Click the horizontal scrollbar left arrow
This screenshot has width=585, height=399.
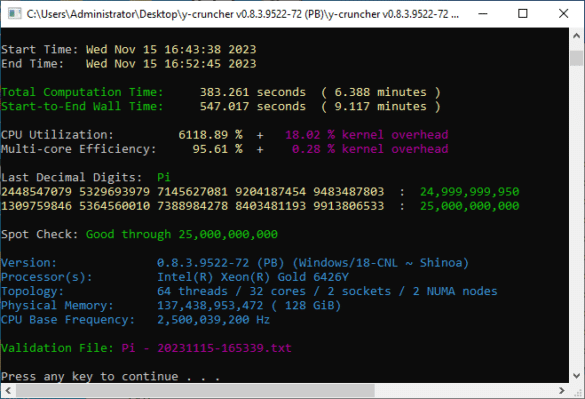[8, 390]
